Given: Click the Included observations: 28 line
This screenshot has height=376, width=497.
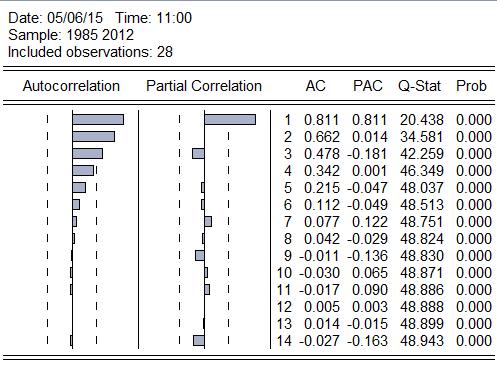Looking at the screenshot, I should (x=90, y=52).
